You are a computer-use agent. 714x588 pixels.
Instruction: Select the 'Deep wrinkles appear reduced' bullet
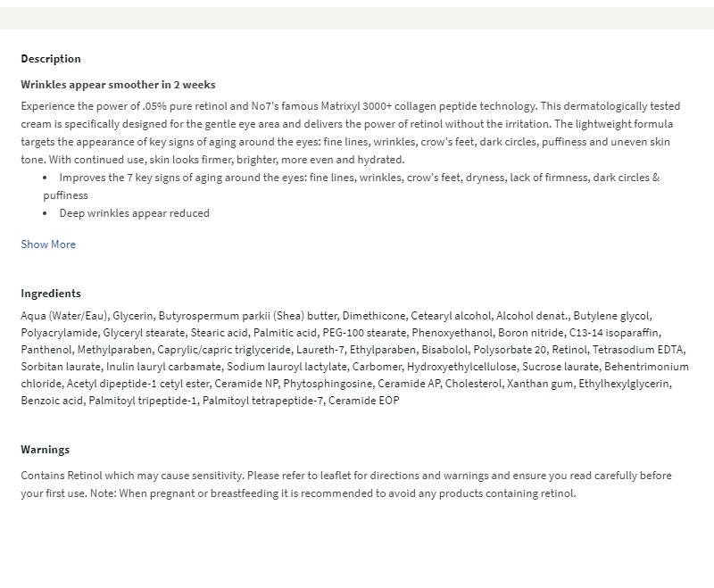(x=134, y=213)
